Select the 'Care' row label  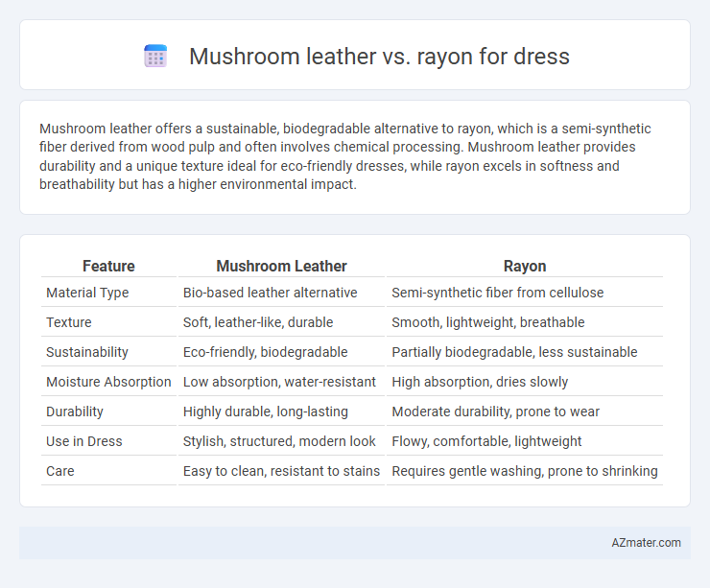[60, 471]
